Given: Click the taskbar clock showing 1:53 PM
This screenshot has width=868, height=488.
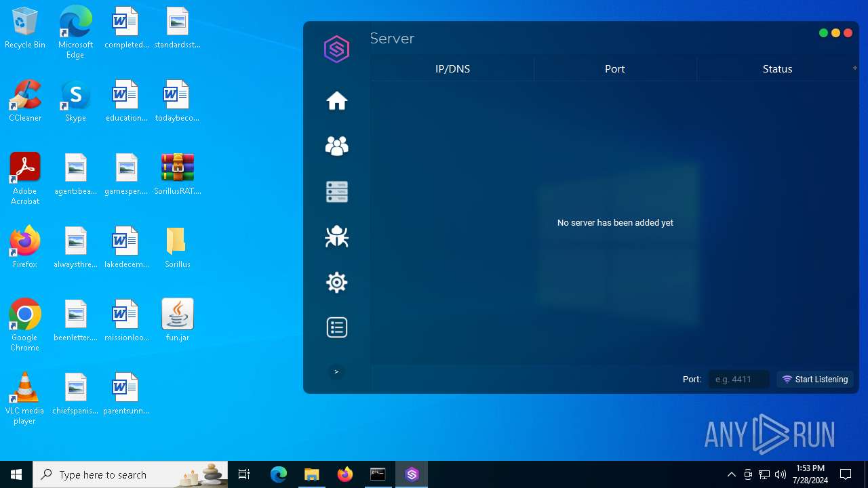Looking at the screenshot, I should pyautogui.click(x=810, y=474).
